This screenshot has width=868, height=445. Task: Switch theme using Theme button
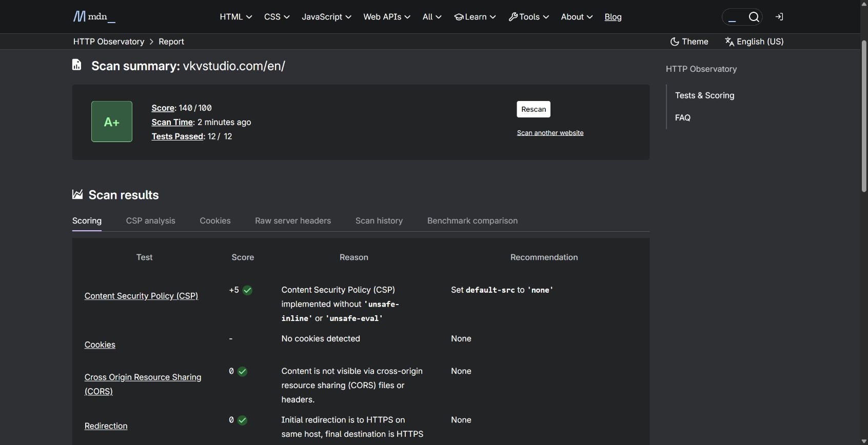689,42
